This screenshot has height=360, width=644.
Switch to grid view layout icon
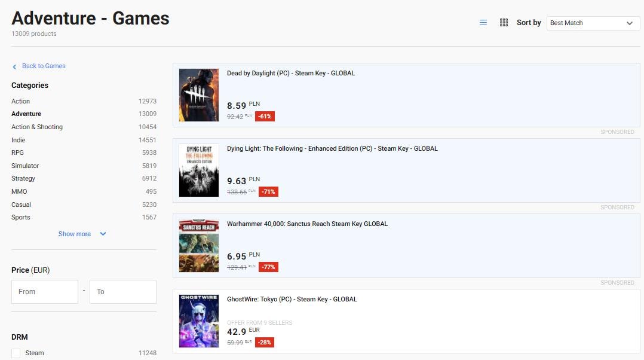[504, 23]
